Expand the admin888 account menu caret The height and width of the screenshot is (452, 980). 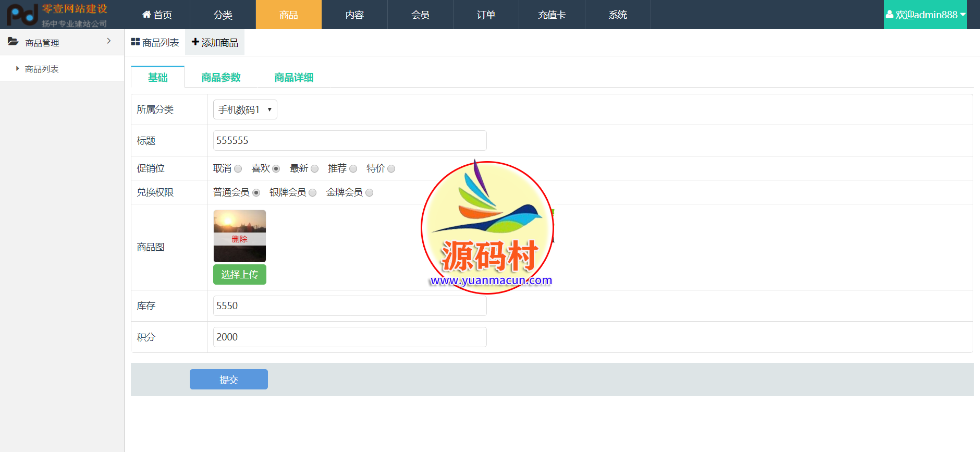point(963,15)
